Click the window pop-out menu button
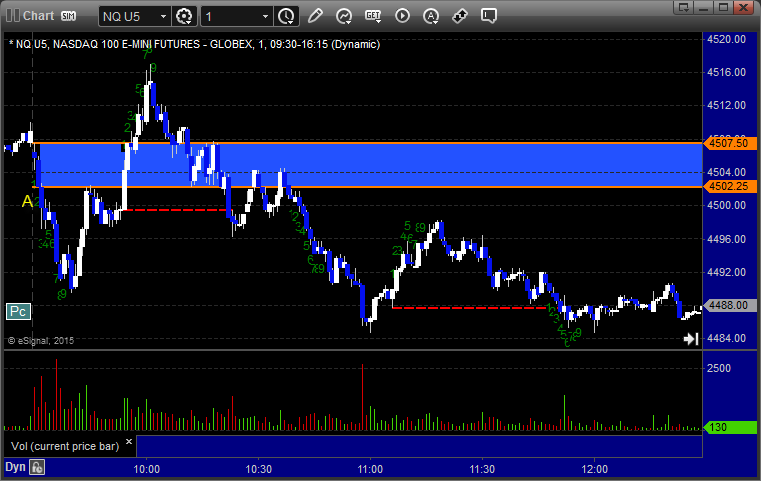This screenshot has width=761, height=481. pyautogui.click(x=683, y=7)
